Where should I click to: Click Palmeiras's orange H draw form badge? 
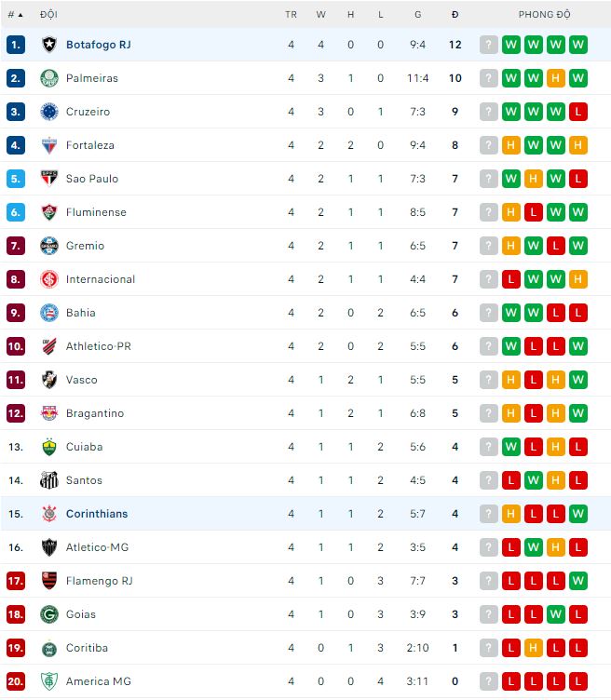[x=556, y=78]
